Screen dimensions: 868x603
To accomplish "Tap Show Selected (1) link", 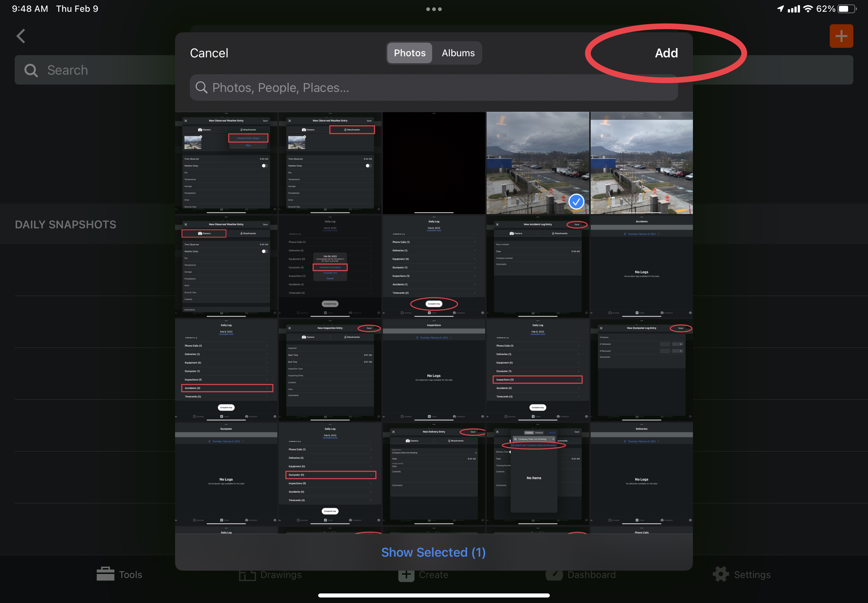I will [x=433, y=552].
